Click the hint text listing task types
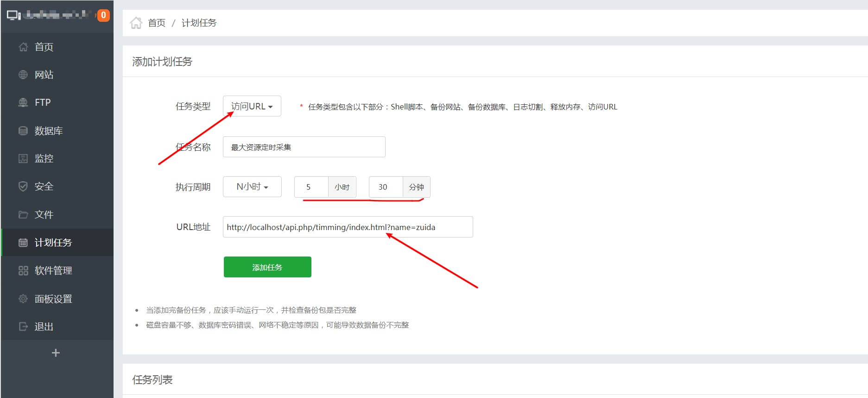 click(463, 107)
